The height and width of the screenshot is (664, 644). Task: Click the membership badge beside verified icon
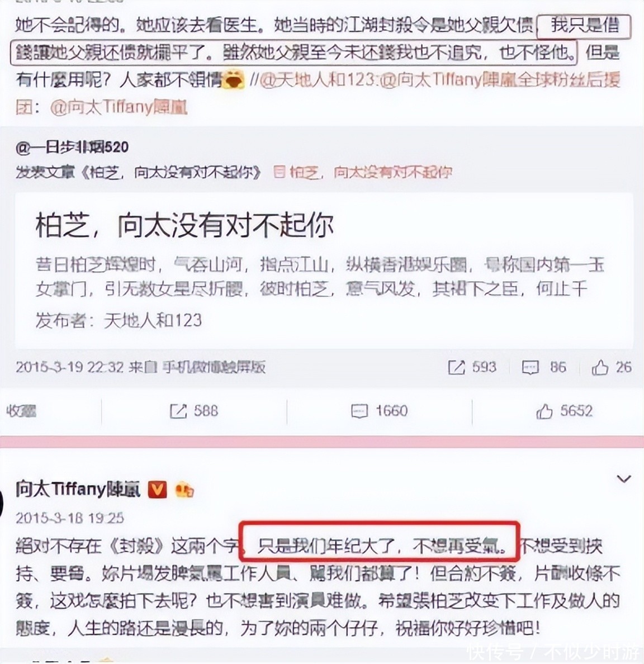coord(184,490)
